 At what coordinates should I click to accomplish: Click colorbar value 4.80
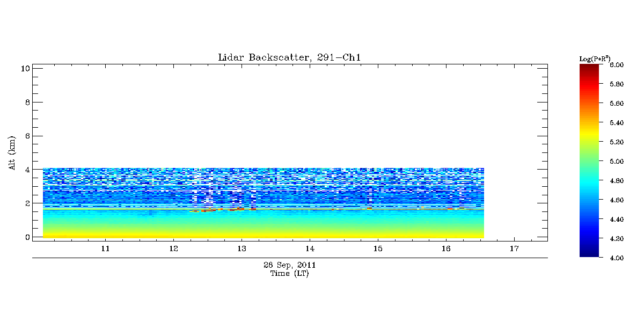pos(617,181)
